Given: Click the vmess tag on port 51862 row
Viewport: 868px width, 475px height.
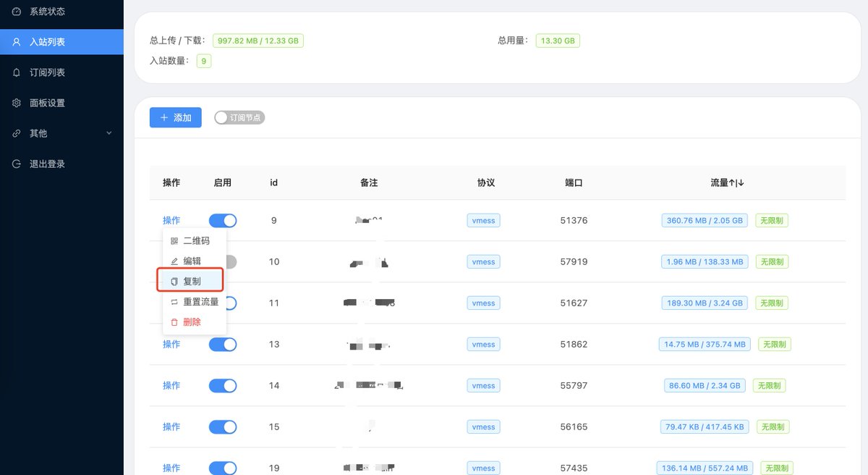Looking at the screenshot, I should coord(484,345).
